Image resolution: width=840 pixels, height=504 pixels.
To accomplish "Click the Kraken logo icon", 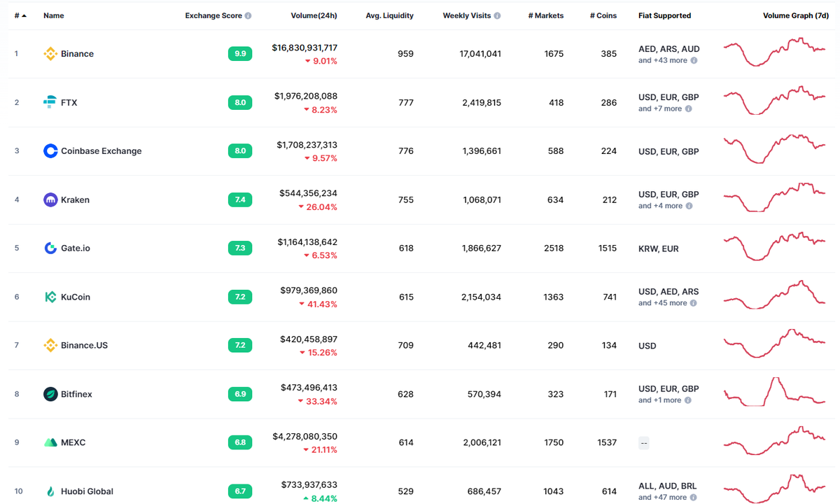I will point(50,199).
